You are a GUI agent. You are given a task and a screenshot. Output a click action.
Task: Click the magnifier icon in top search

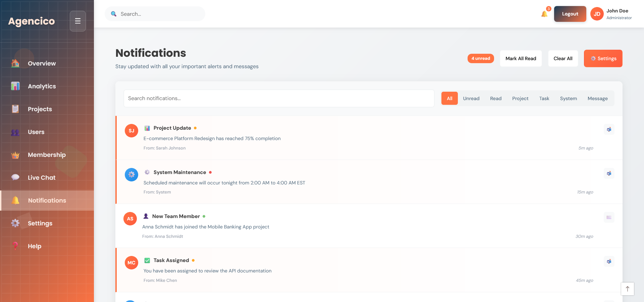[x=114, y=14]
